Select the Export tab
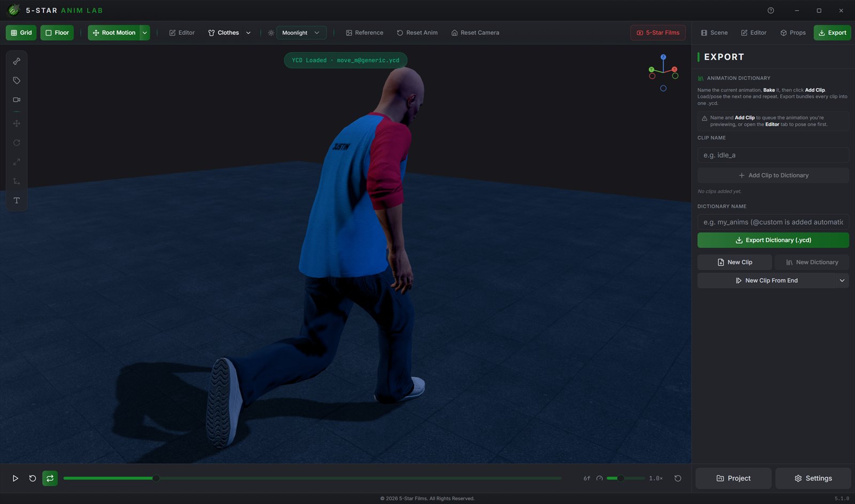Image resolution: width=855 pixels, height=504 pixels. [832, 33]
